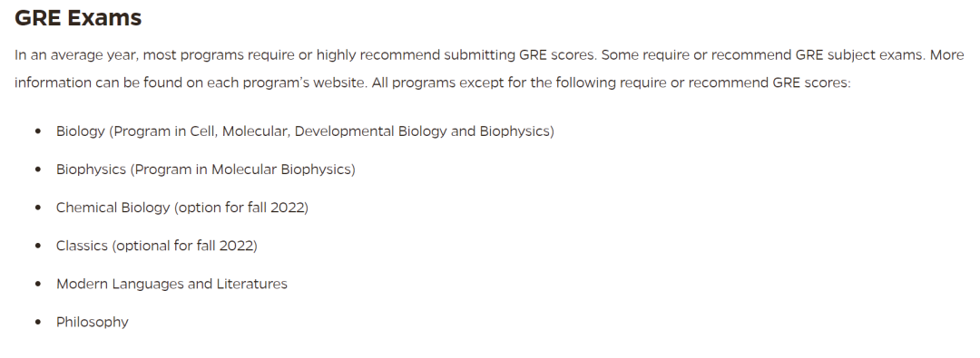Click the bullet beside Modern Languages
Image resolution: width=980 pixels, height=358 pixels.
[39, 284]
